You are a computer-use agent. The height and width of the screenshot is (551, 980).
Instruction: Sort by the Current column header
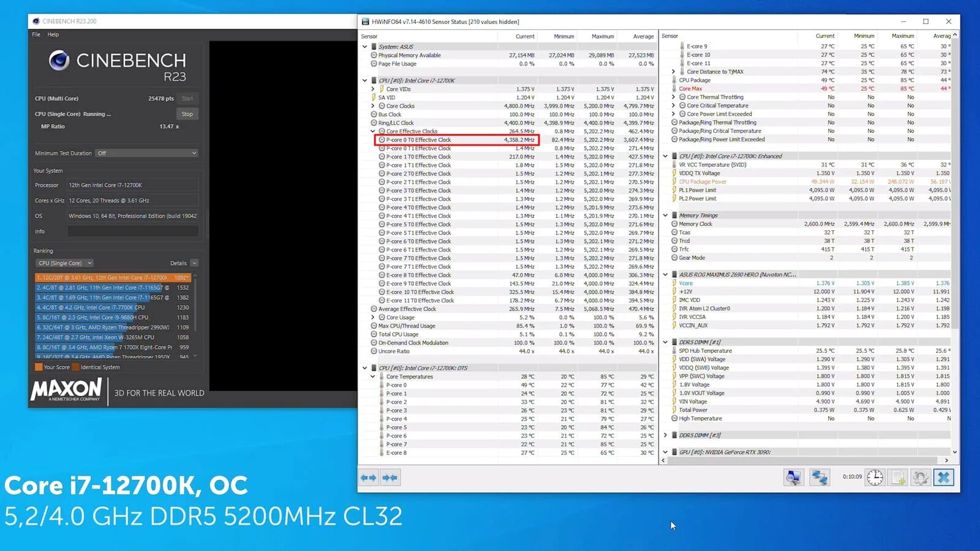(525, 37)
